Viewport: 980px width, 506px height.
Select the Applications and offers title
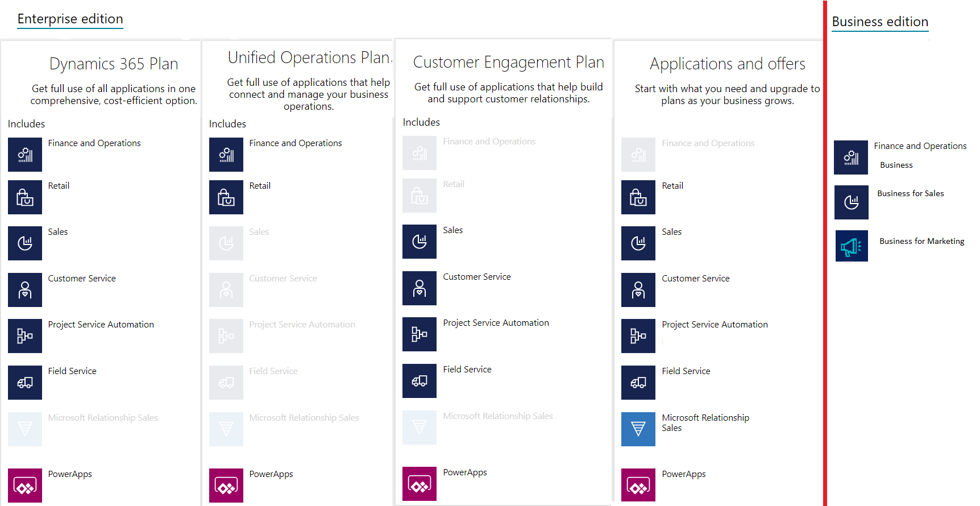click(728, 64)
